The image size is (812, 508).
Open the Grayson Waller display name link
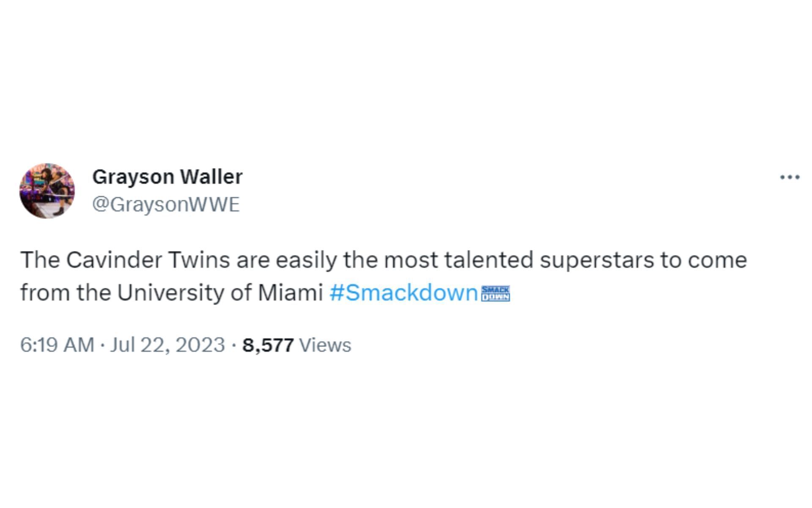point(167,177)
